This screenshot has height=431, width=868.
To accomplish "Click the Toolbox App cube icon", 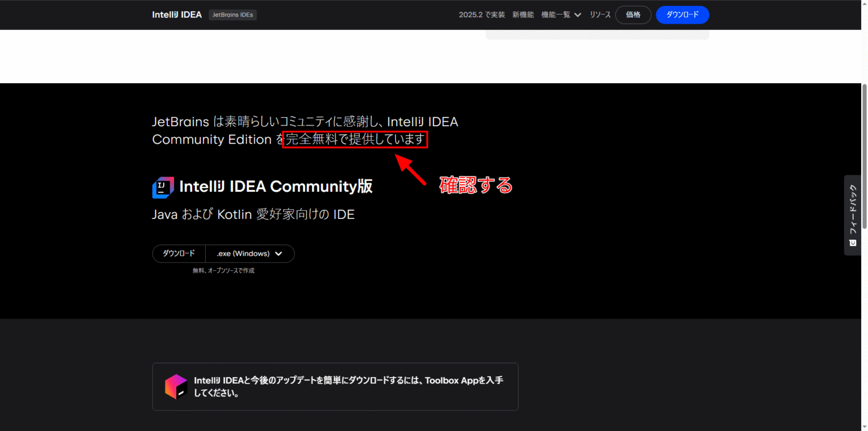I will tap(176, 386).
